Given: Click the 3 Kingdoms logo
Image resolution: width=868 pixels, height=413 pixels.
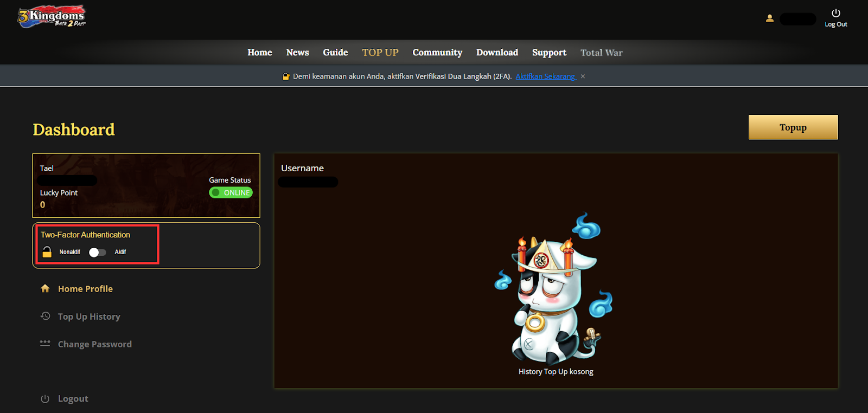Looking at the screenshot, I should (52, 16).
